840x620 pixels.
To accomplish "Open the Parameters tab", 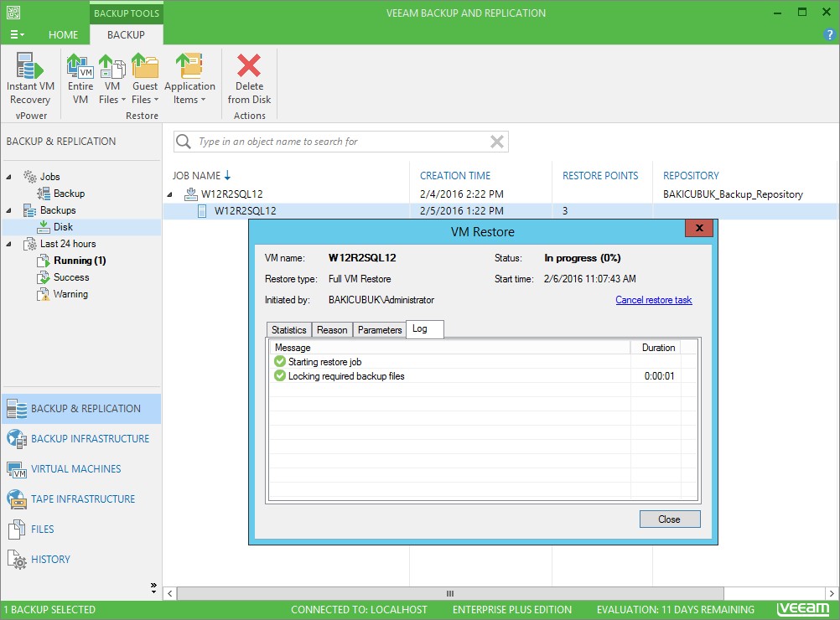I will coord(380,330).
